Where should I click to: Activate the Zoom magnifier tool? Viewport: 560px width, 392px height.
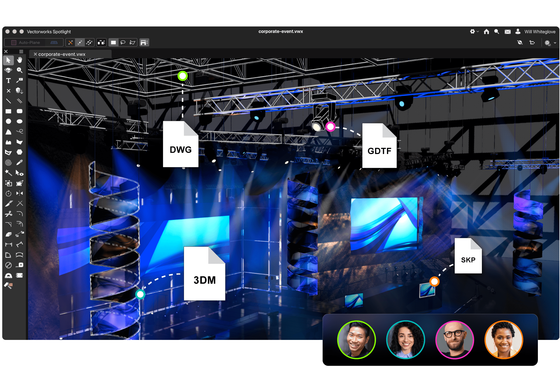tap(20, 70)
